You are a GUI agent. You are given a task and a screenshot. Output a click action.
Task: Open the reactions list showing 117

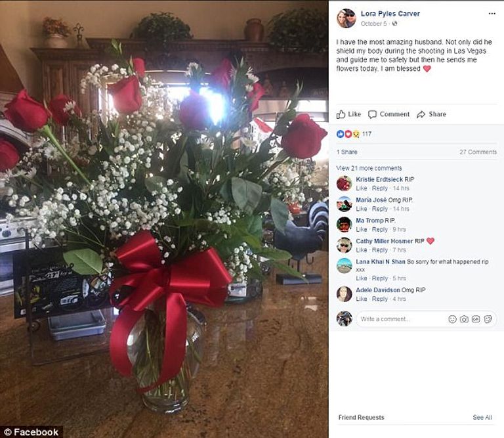pyautogui.click(x=354, y=134)
